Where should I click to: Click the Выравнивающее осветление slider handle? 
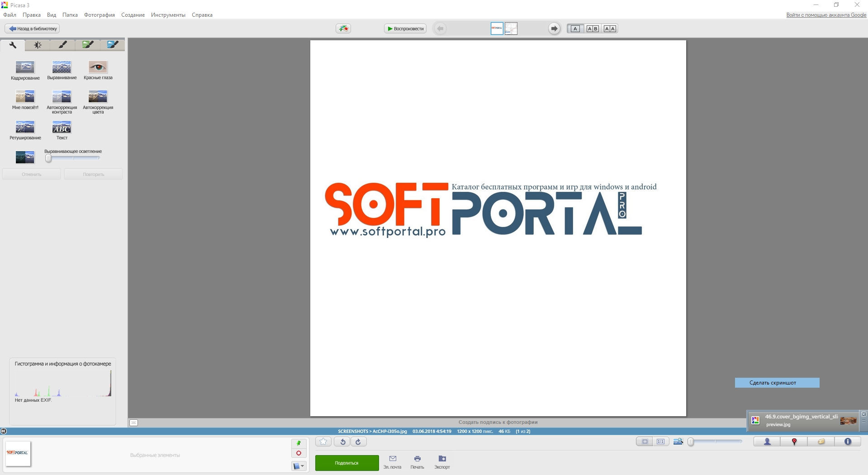(x=48, y=158)
